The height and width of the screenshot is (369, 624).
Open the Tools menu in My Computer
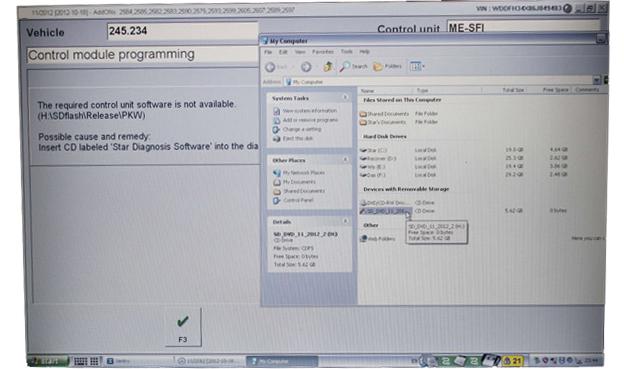coord(347,52)
